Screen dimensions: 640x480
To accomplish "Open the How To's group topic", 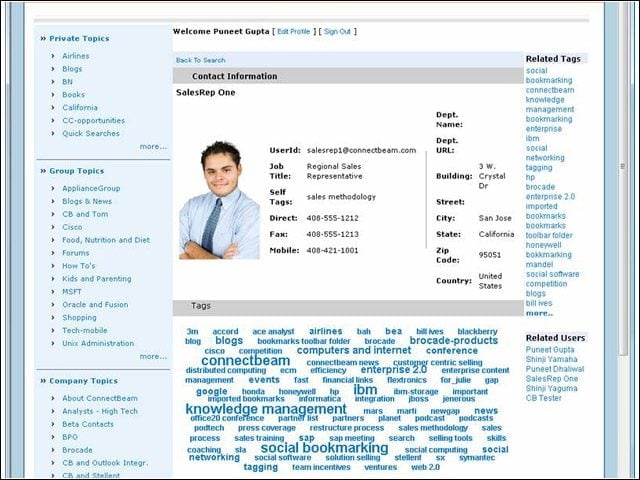I will tap(79, 266).
